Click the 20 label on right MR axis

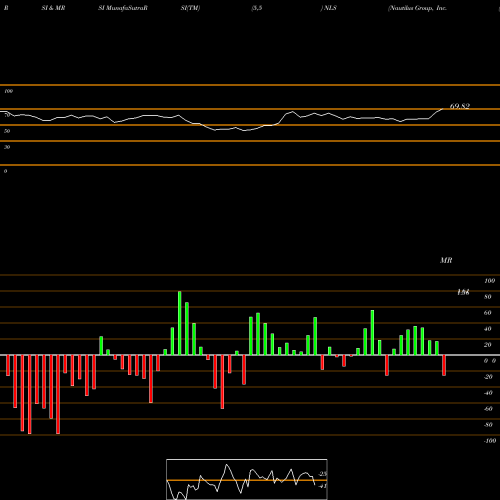[x=488, y=345]
